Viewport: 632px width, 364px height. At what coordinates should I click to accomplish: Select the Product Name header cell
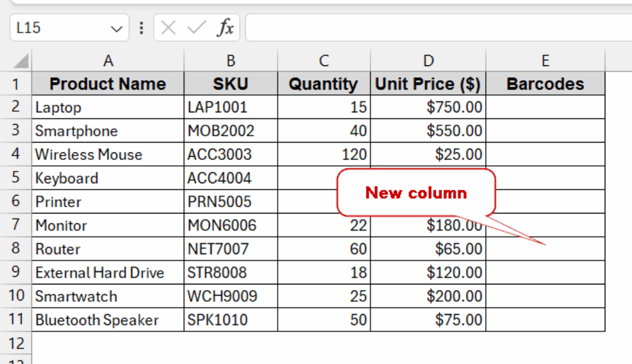pos(108,83)
